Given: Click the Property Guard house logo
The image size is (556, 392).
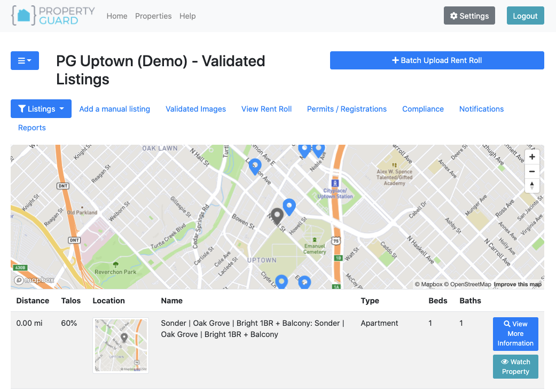Looking at the screenshot, I should [x=22, y=15].
